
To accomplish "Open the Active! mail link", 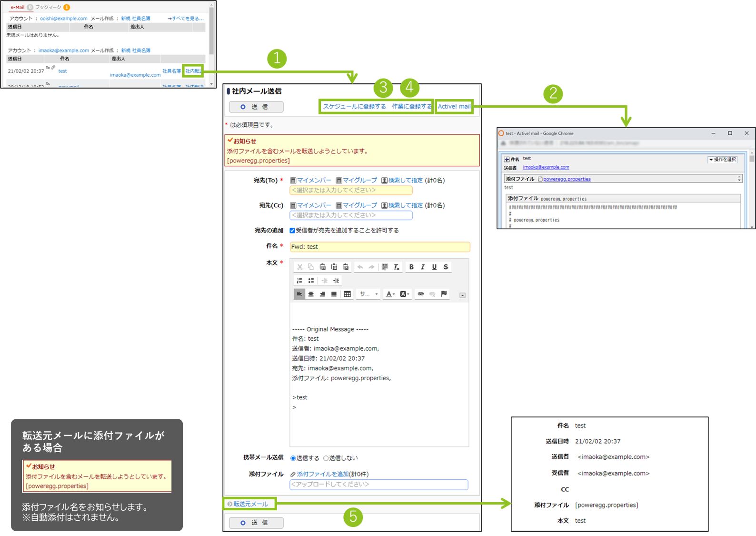I will point(454,107).
